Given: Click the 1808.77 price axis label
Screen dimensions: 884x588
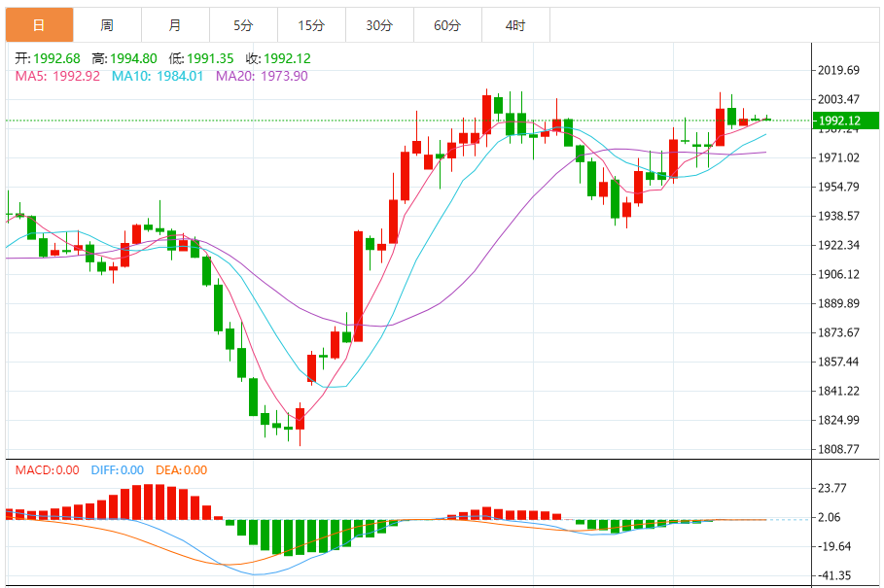Looking at the screenshot, I should (x=839, y=449).
